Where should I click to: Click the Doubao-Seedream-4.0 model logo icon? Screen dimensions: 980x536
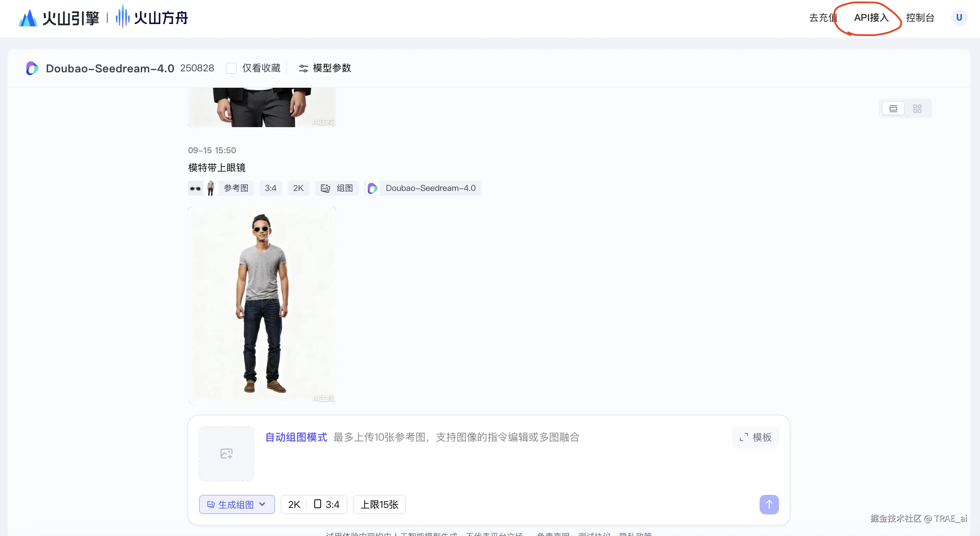point(32,68)
